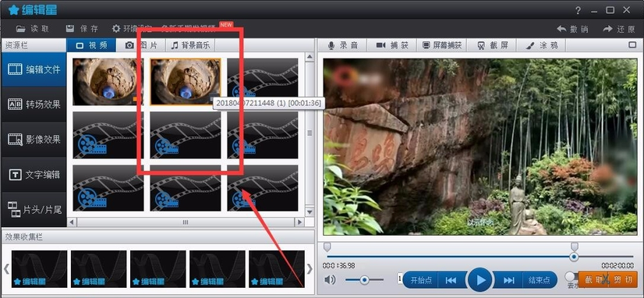Redo action using 还原
Image resolution: width=644 pixels, height=298 pixels.
(619, 29)
